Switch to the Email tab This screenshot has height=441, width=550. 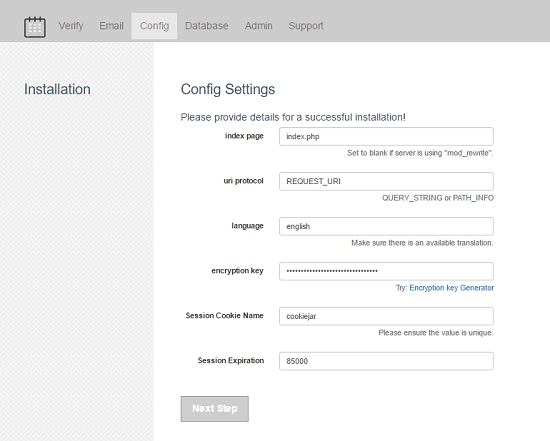coord(111,26)
